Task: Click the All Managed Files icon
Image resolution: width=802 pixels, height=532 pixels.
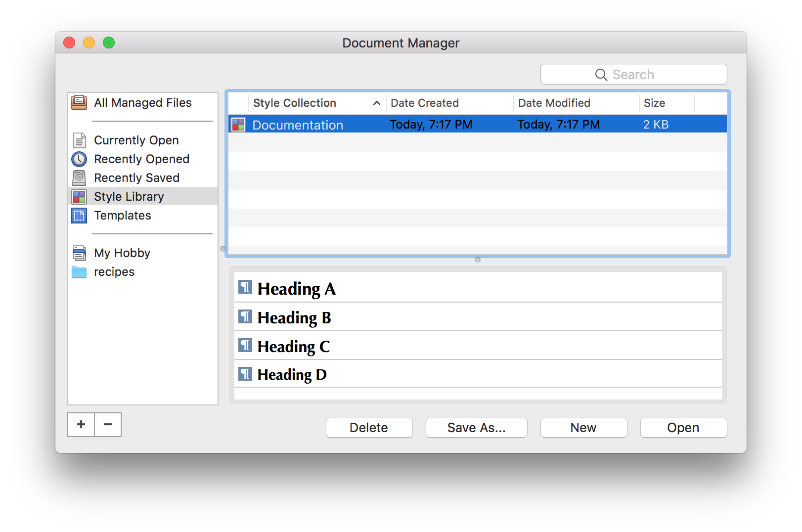Action: click(79, 102)
